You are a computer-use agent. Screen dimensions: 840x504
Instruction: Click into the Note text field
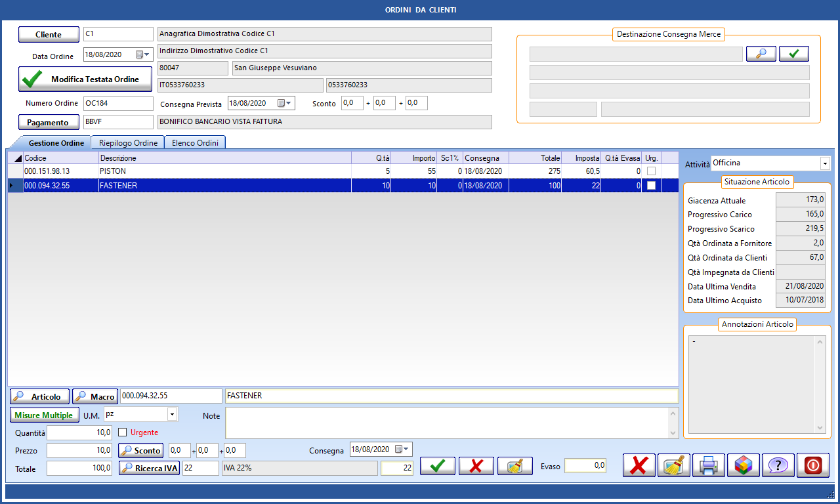[x=446, y=423]
